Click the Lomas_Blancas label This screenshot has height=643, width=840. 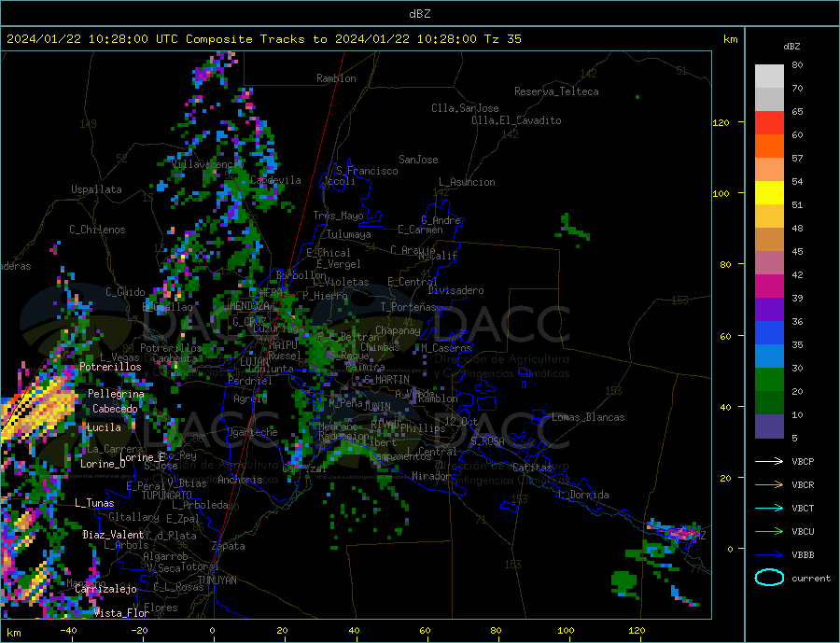point(588,417)
